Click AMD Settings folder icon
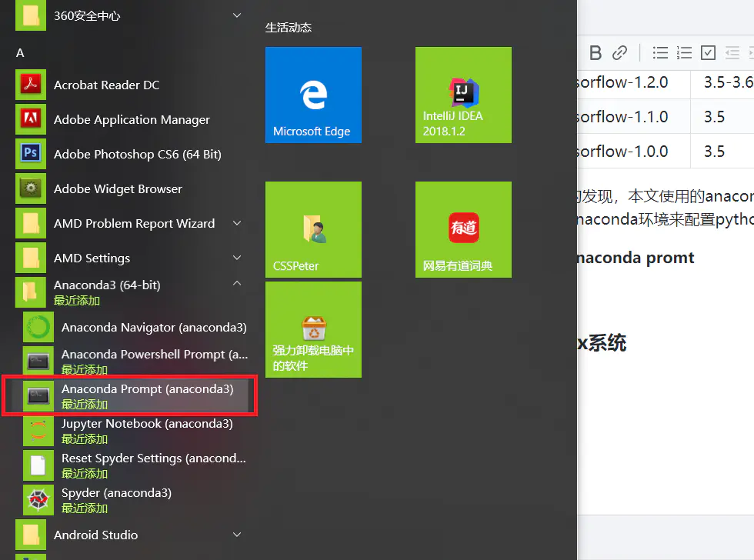The image size is (754, 560). tap(31, 258)
